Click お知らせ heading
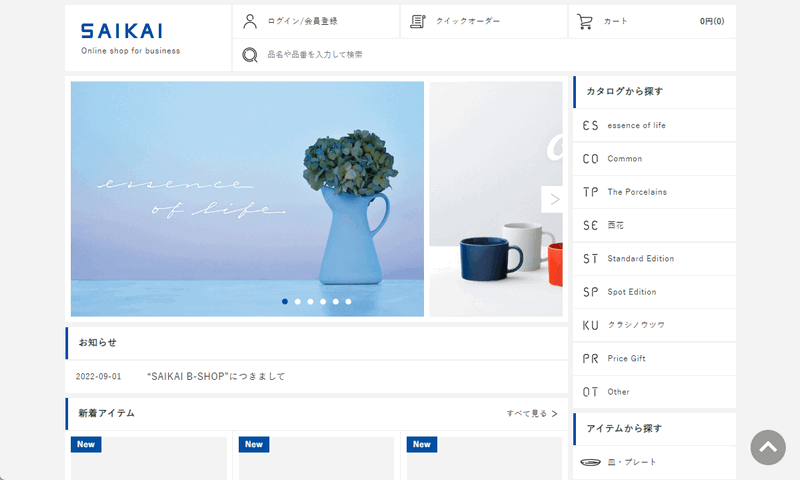Image resolution: width=800 pixels, height=480 pixels. [x=97, y=343]
